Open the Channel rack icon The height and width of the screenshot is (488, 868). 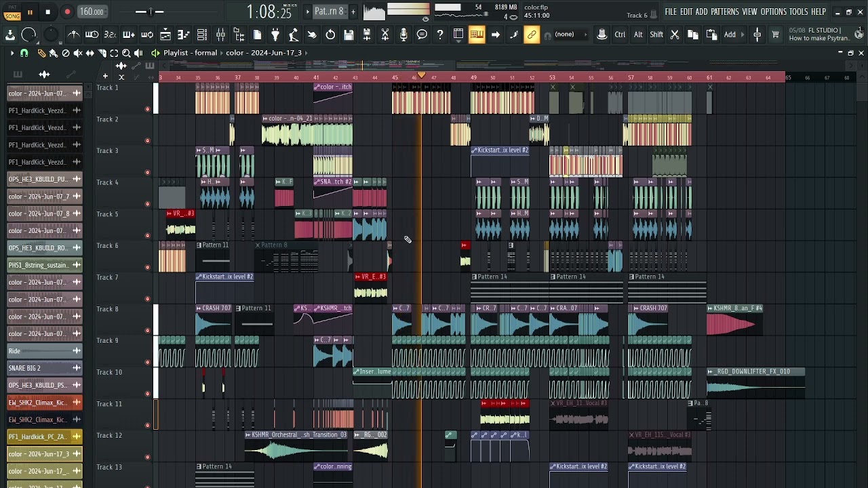pyautogui.click(x=202, y=35)
